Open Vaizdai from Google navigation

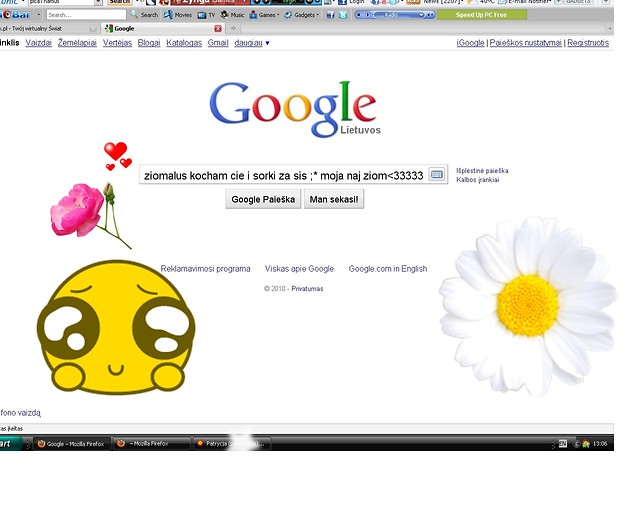(x=38, y=43)
